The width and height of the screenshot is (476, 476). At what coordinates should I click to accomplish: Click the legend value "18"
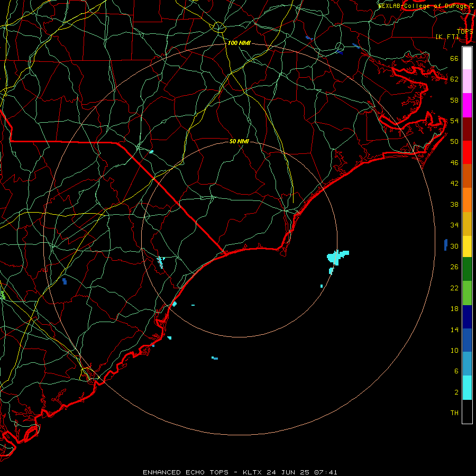pyautogui.click(x=454, y=309)
